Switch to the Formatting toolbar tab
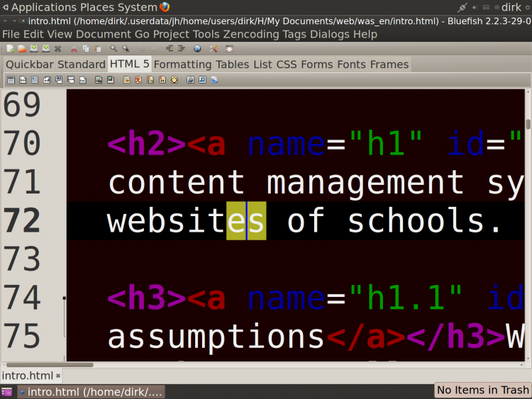532x399 pixels. tap(182, 64)
